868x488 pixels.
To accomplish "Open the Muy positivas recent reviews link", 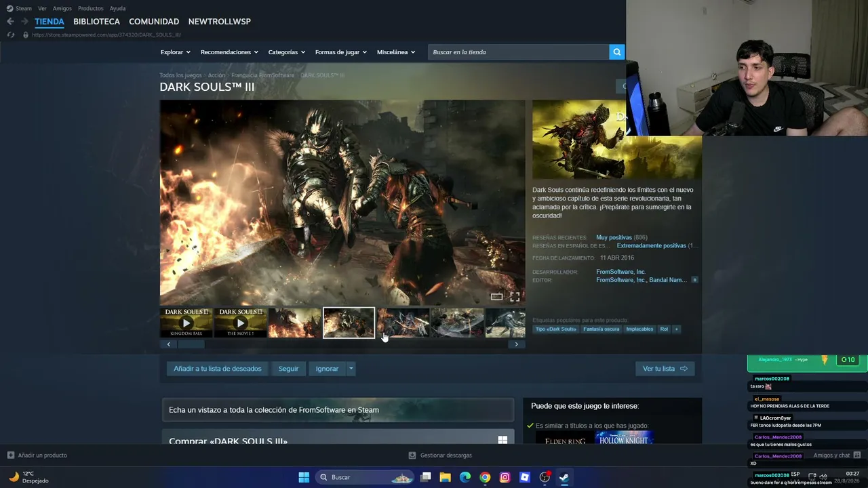I will coord(614,238).
